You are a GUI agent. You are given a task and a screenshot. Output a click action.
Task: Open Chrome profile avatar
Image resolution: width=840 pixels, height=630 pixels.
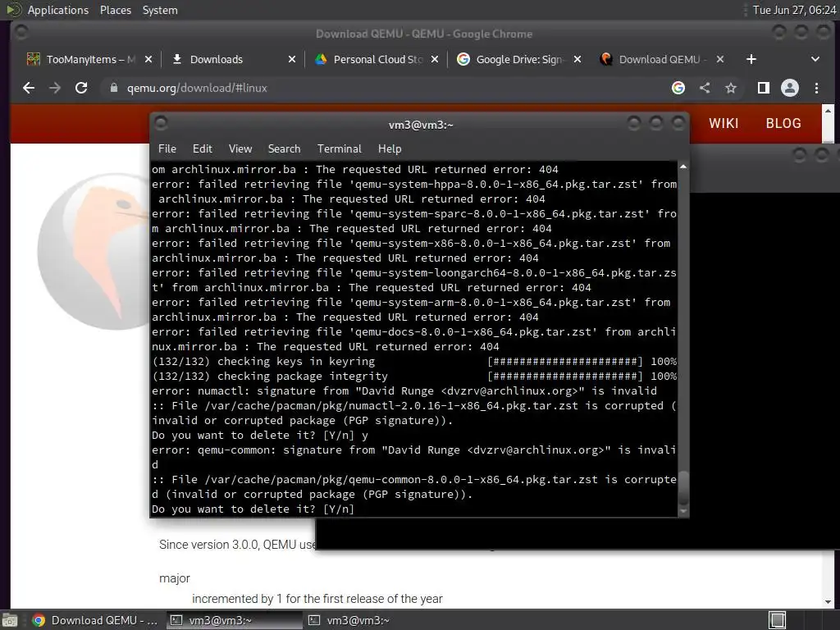click(790, 88)
